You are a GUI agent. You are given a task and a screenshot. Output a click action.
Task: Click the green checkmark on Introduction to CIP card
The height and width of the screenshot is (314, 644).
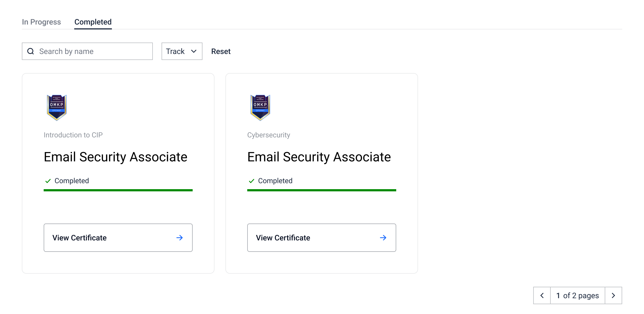[x=48, y=181]
